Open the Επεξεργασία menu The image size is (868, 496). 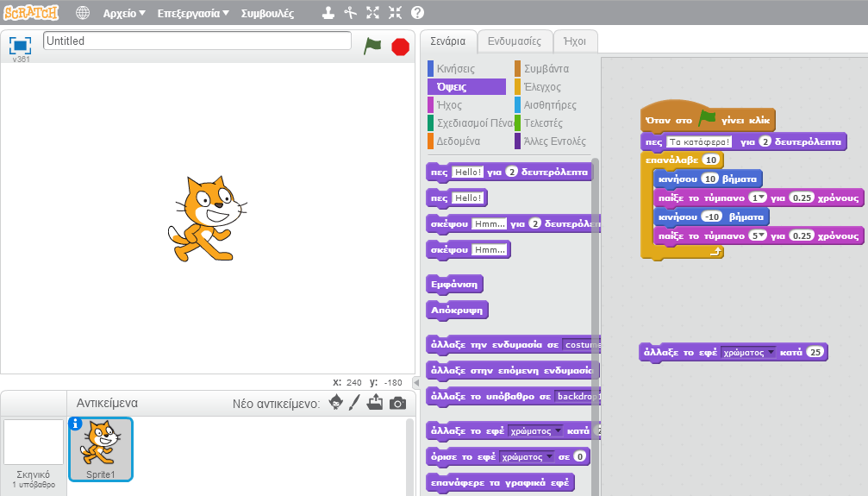click(192, 13)
